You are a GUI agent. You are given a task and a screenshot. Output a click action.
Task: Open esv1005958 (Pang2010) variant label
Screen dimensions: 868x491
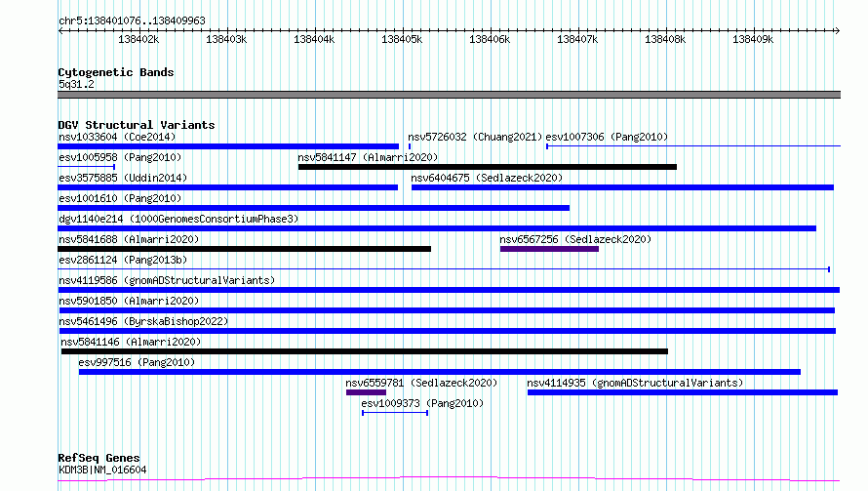tap(120, 157)
